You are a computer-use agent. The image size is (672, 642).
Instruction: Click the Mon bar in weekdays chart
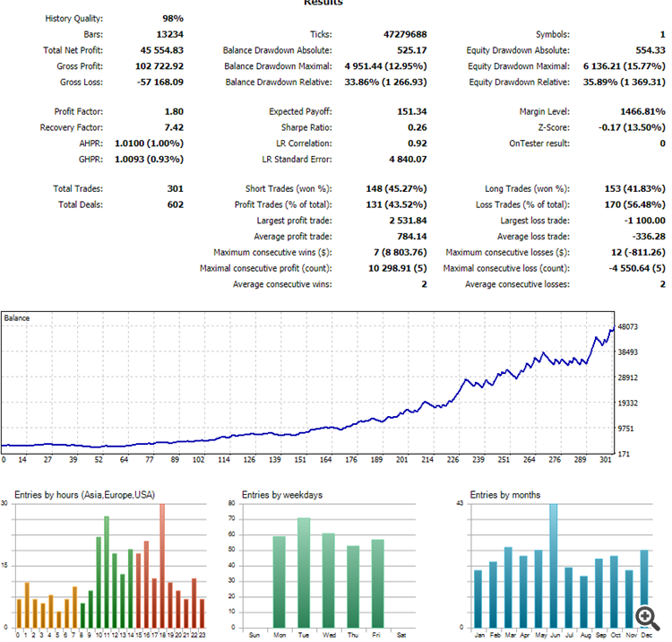[279, 582]
